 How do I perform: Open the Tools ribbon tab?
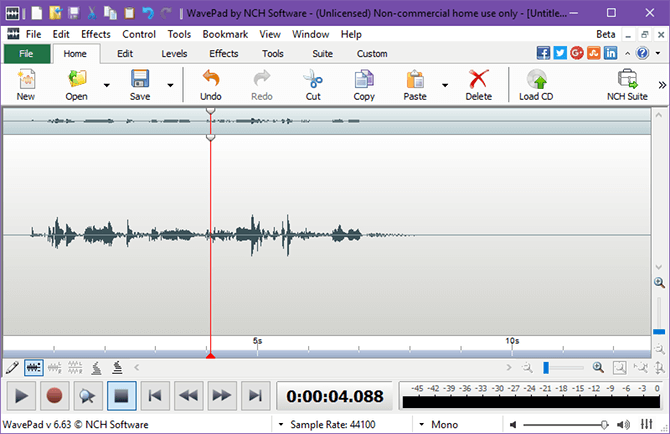tap(273, 54)
